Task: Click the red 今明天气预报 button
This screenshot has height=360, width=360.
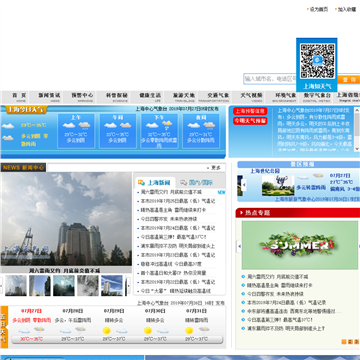Action: click(250, 121)
